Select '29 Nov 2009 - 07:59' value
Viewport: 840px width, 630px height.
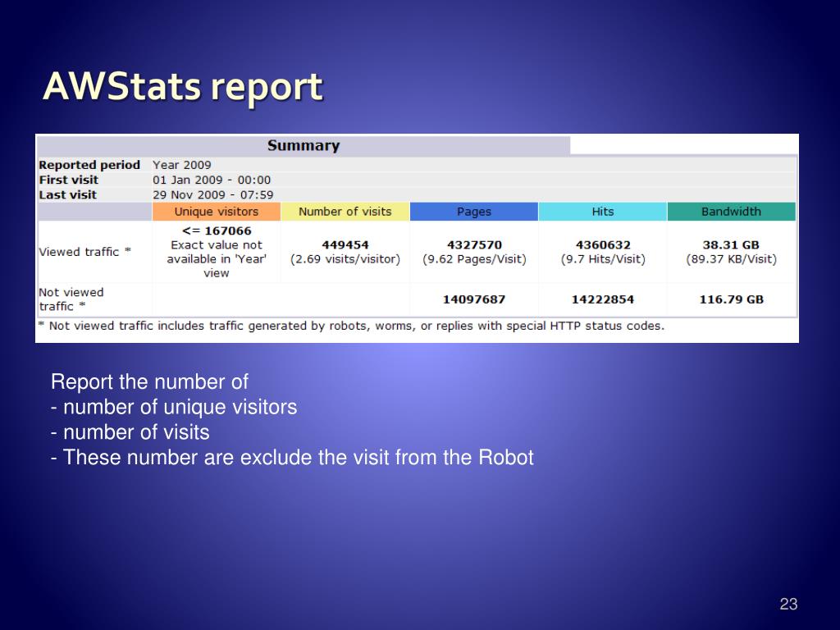[x=212, y=195]
